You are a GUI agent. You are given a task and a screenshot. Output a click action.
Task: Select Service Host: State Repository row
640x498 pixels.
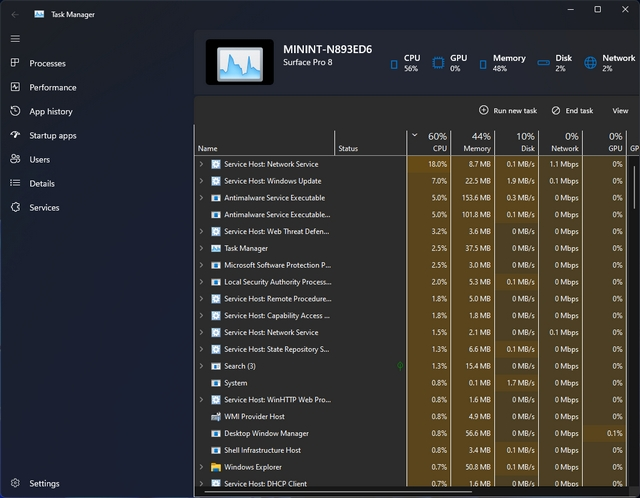(411, 349)
